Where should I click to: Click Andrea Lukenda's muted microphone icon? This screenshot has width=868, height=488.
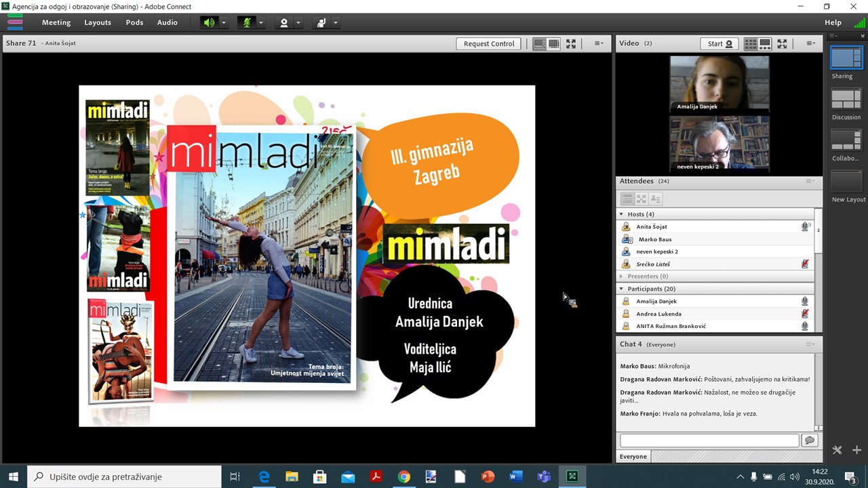tap(805, 314)
